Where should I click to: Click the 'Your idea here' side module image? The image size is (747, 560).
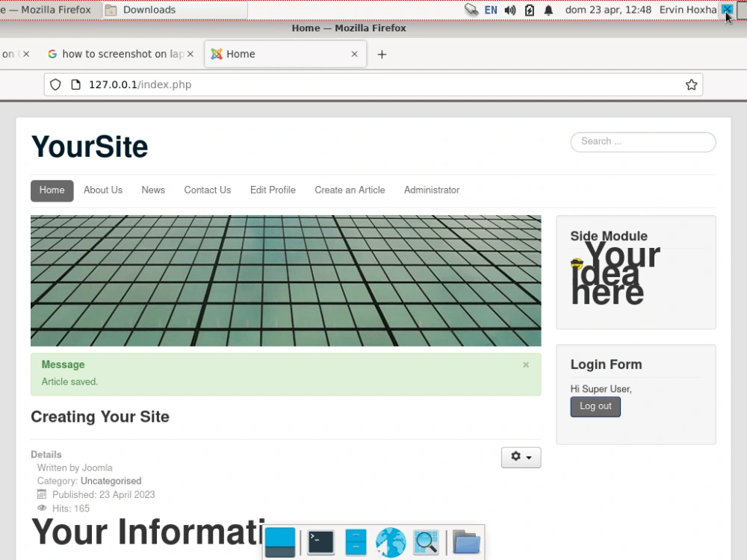615,273
